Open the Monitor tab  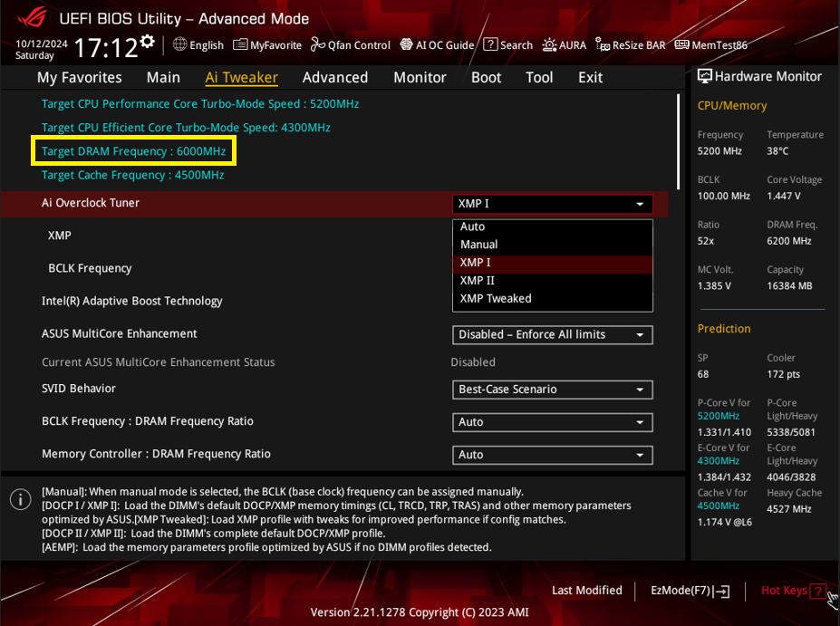point(420,78)
